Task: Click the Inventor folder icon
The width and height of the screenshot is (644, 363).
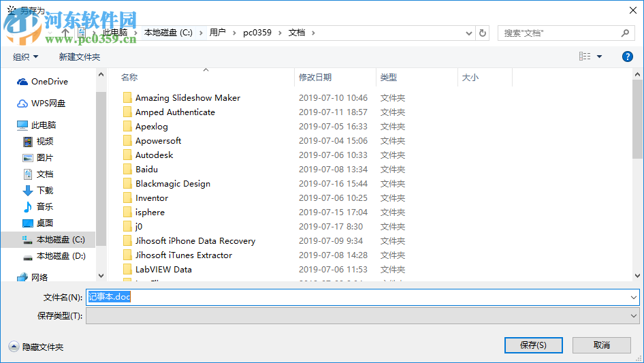Action: click(128, 198)
